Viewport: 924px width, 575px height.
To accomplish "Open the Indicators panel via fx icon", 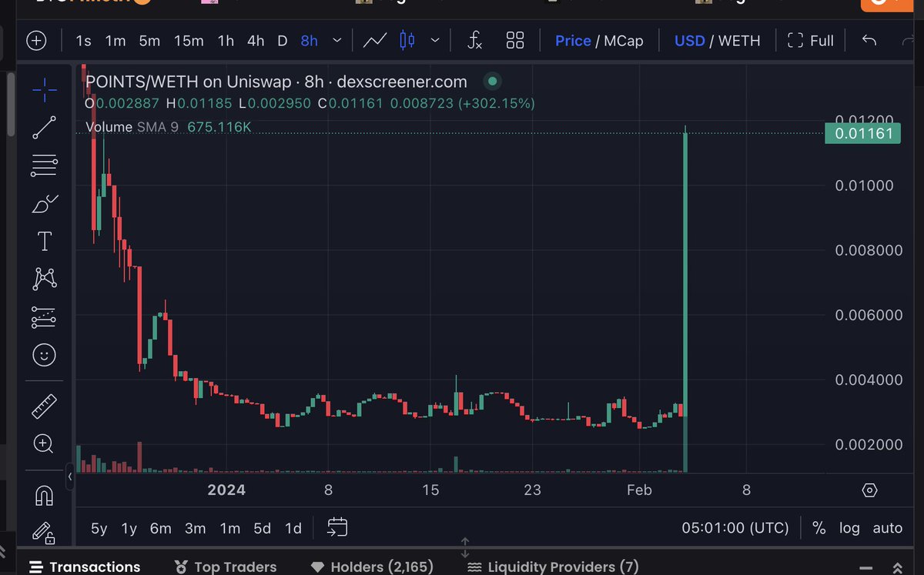I will [x=474, y=40].
